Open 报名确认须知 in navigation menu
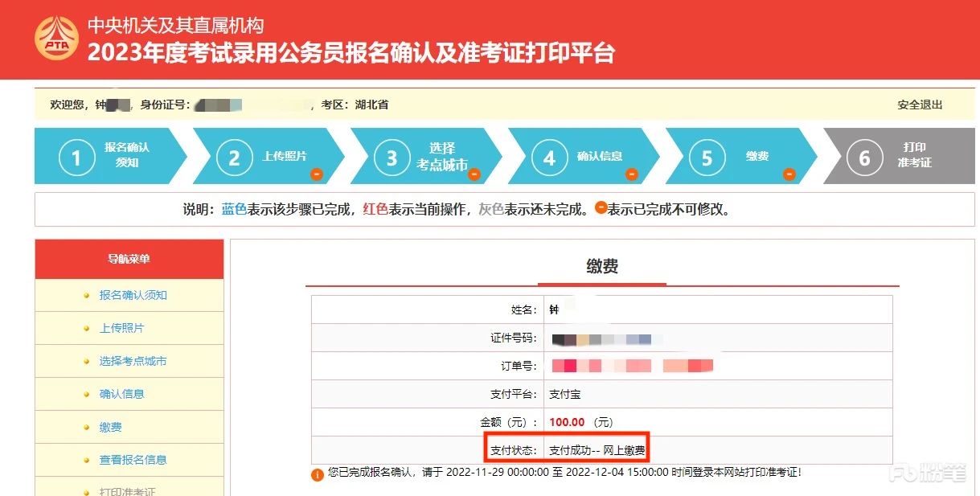This screenshot has width=980, height=496. [133, 295]
